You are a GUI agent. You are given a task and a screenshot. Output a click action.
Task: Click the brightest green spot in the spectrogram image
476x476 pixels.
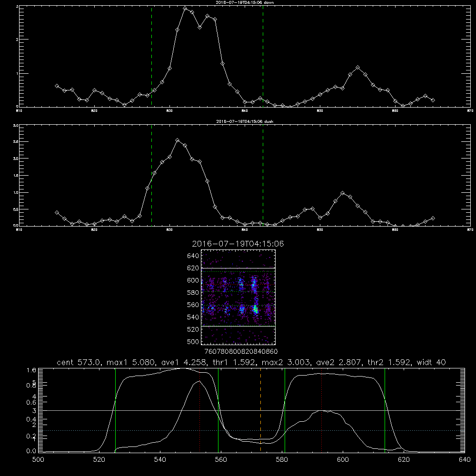click(256, 310)
